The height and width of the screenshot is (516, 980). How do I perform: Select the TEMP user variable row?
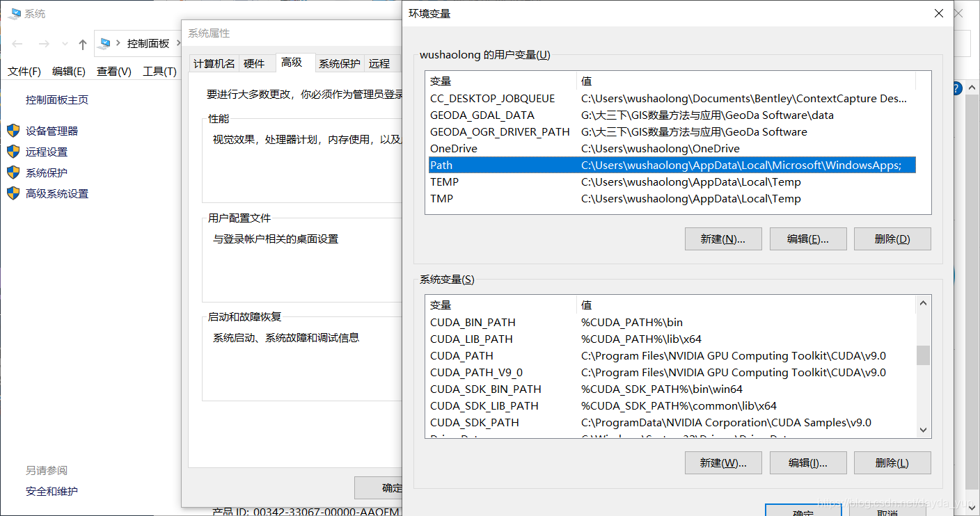tap(672, 182)
